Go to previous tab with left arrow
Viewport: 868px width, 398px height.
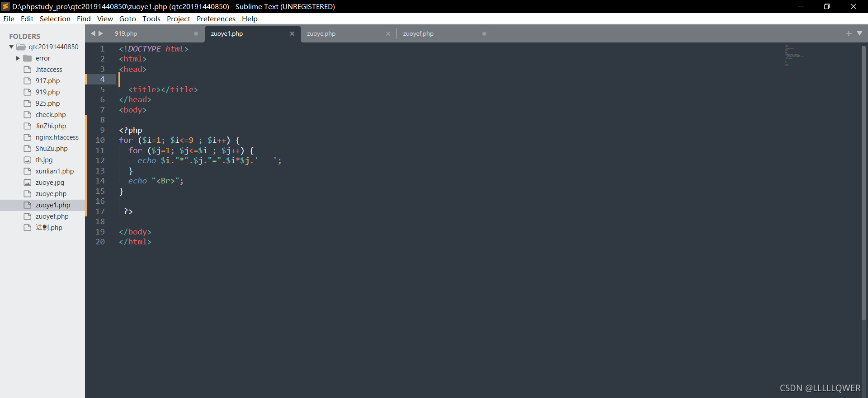tap(93, 33)
